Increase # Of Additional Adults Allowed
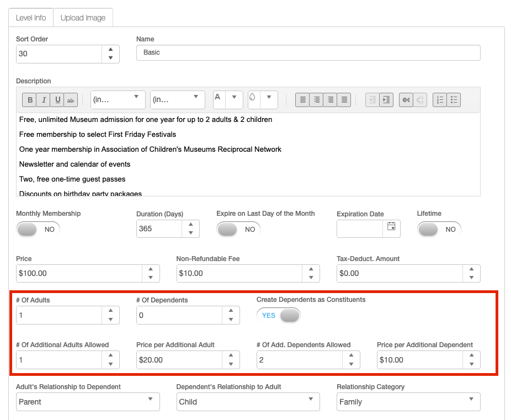Viewport: 511px width, 420px height. click(111, 355)
